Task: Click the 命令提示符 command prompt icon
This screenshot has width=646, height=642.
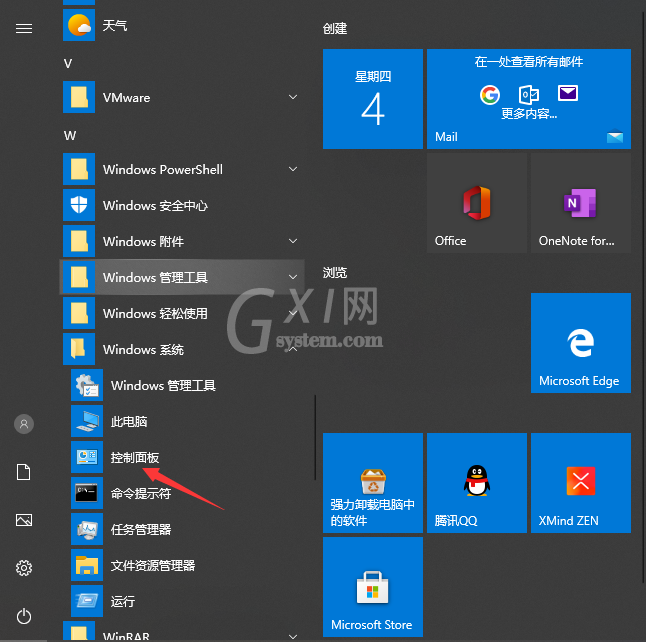Action: tap(87, 493)
